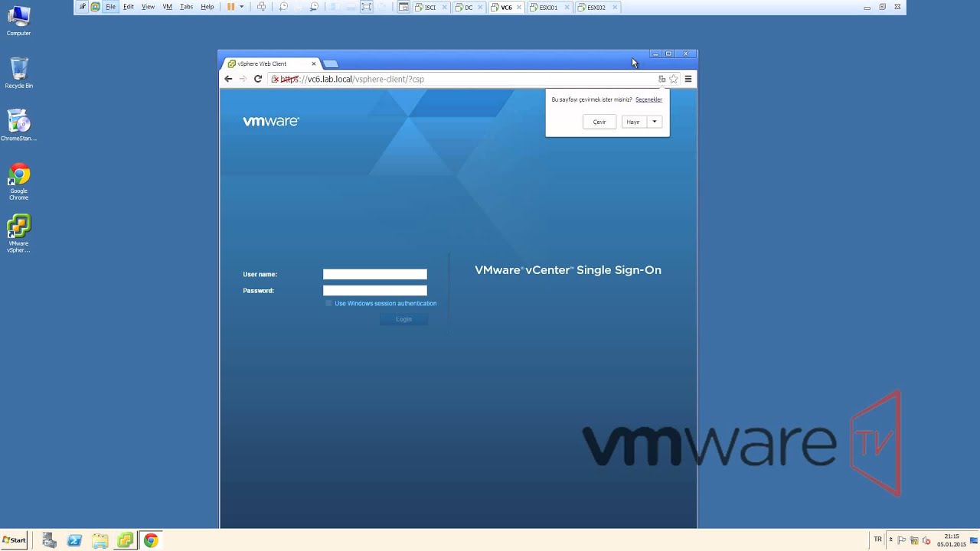Open a new Chrome tab
This screenshot has width=980, height=551.
tap(330, 64)
